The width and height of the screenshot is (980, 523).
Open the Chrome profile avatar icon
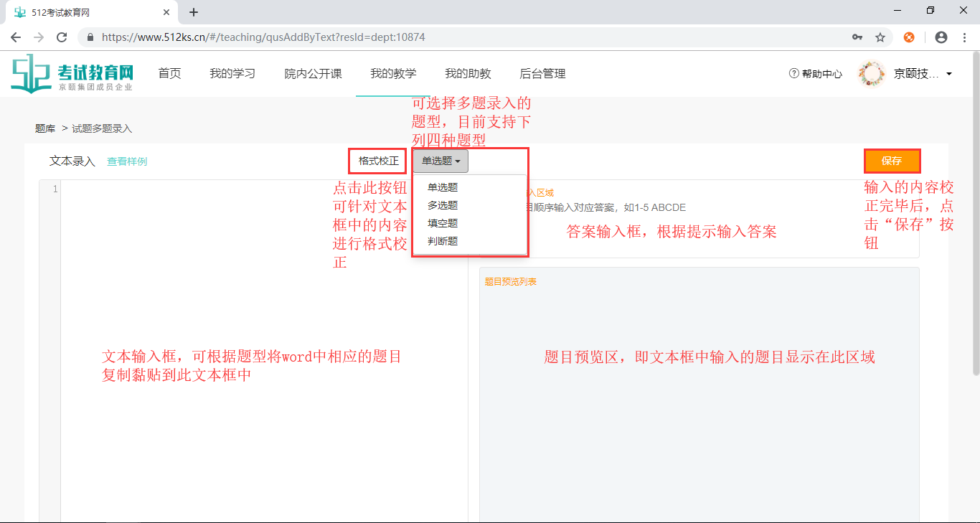[x=941, y=37]
